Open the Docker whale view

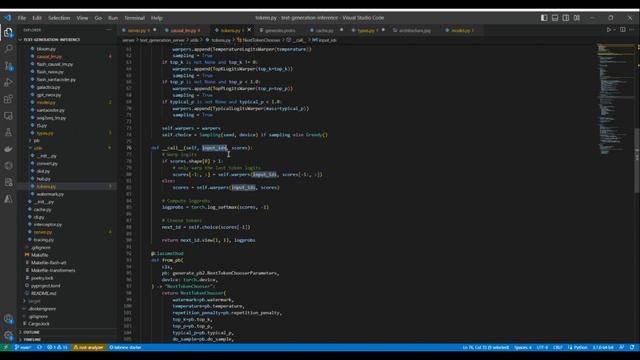[8, 149]
